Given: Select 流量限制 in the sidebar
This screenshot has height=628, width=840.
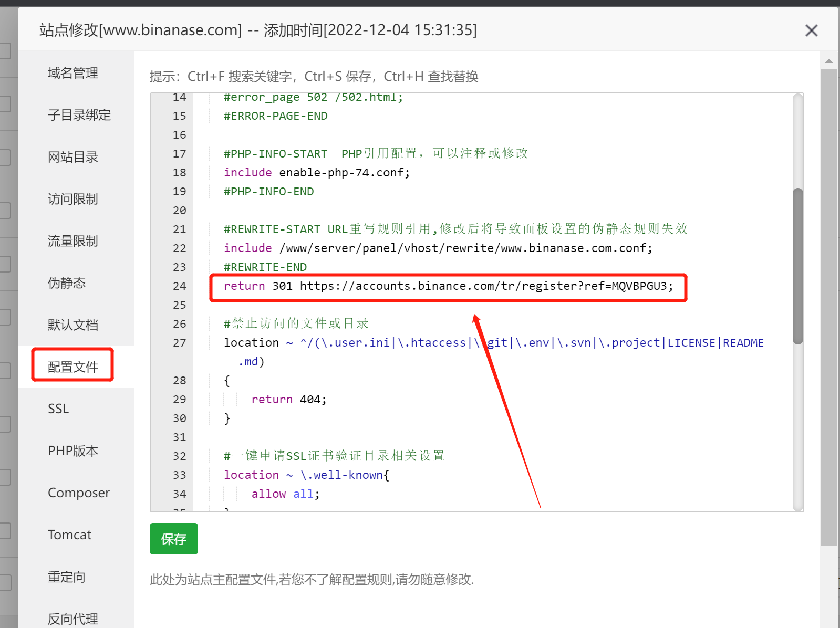Looking at the screenshot, I should pos(73,241).
